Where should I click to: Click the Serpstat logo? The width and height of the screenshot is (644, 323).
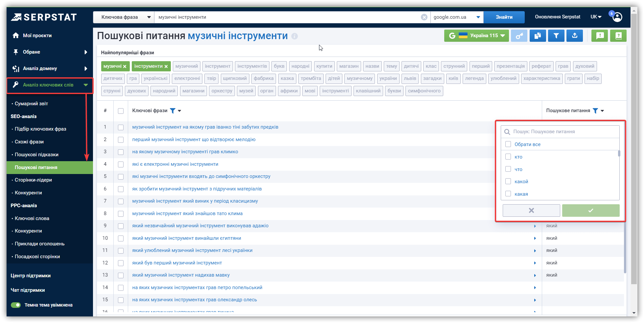tap(44, 17)
